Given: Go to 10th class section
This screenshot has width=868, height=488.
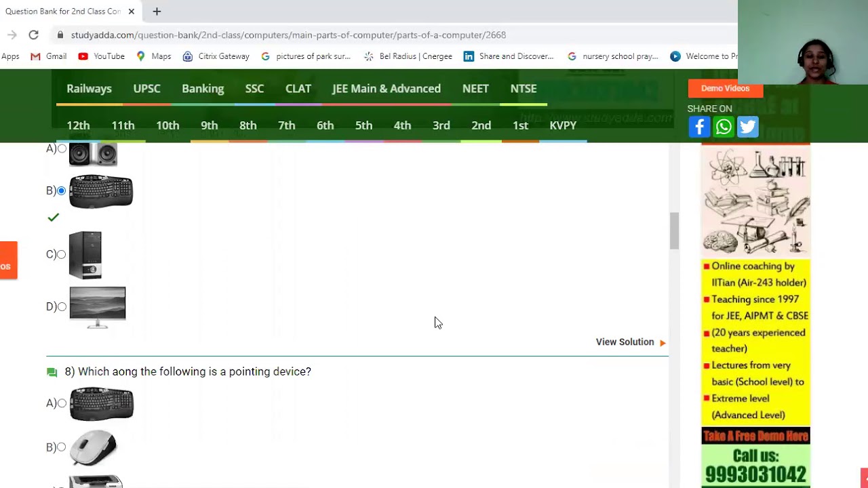Looking at the screenshot, I should (x=167, y=125).
